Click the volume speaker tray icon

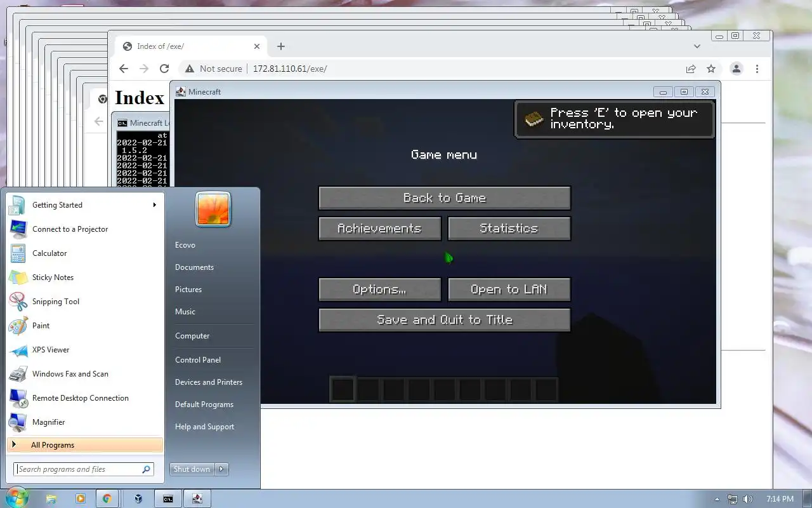coord(748,499)
